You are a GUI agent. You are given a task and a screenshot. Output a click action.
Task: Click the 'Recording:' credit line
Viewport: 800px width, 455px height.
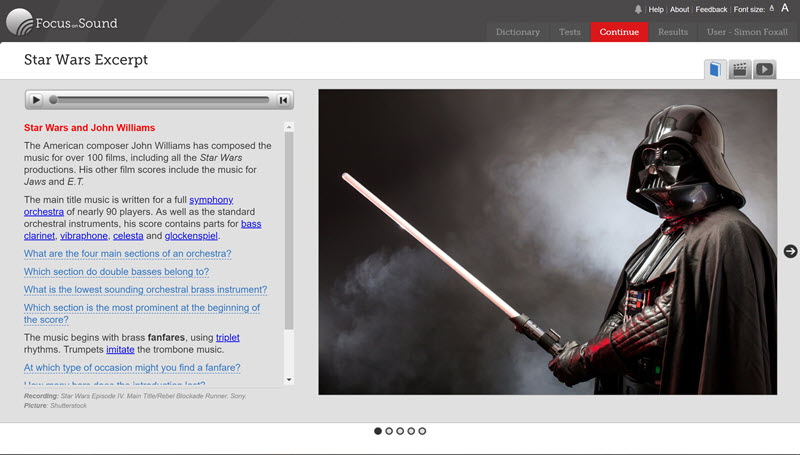point(135,396)
